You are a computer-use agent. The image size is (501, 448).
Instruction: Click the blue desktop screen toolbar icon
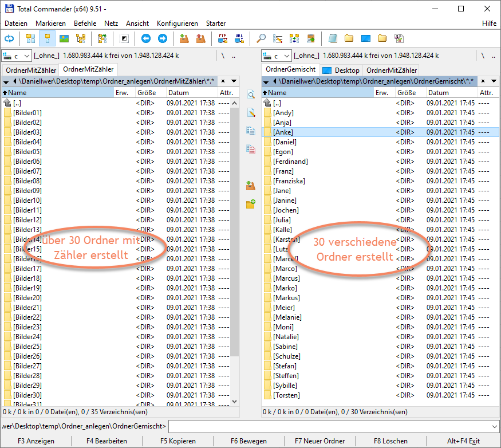click(365, 39)
